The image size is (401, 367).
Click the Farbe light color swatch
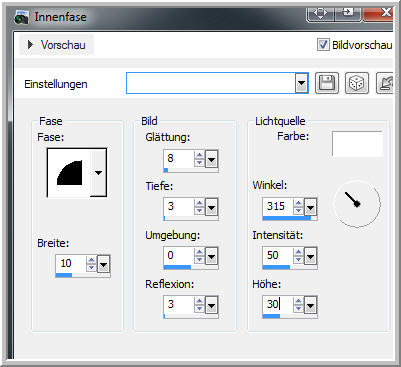click(357, 143)
